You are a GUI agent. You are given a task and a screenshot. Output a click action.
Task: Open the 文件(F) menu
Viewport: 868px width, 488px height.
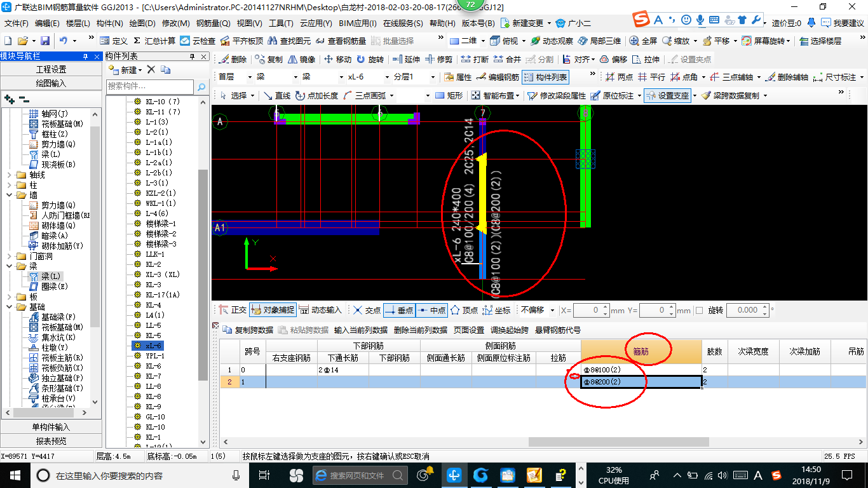[17, 24]
